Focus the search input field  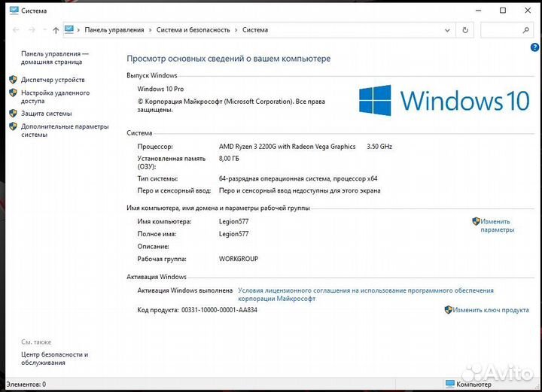502,30
